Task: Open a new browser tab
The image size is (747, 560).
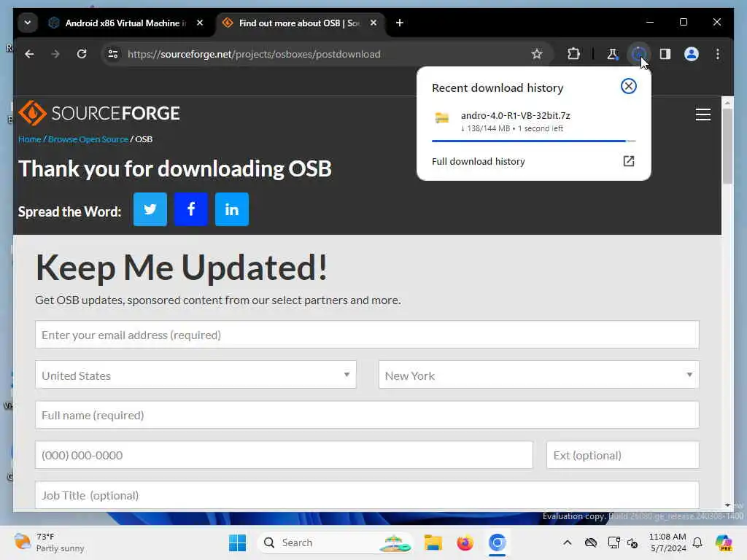Action: point(400,23)
